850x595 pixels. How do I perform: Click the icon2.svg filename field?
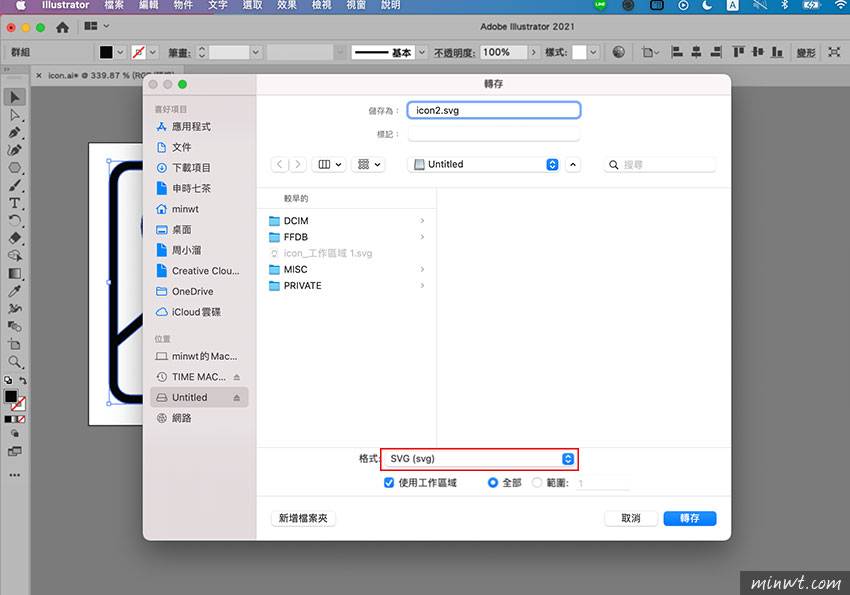coord(494,111)
